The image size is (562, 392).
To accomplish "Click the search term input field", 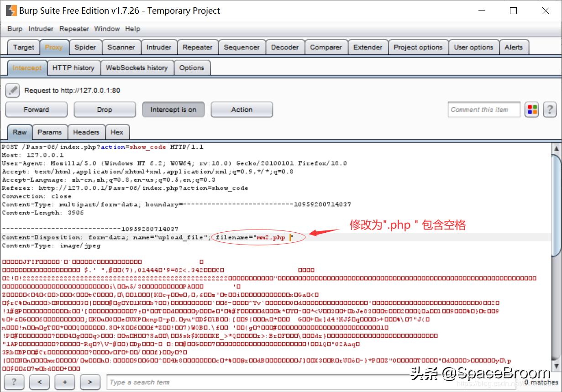I will (x=312, y=382).
